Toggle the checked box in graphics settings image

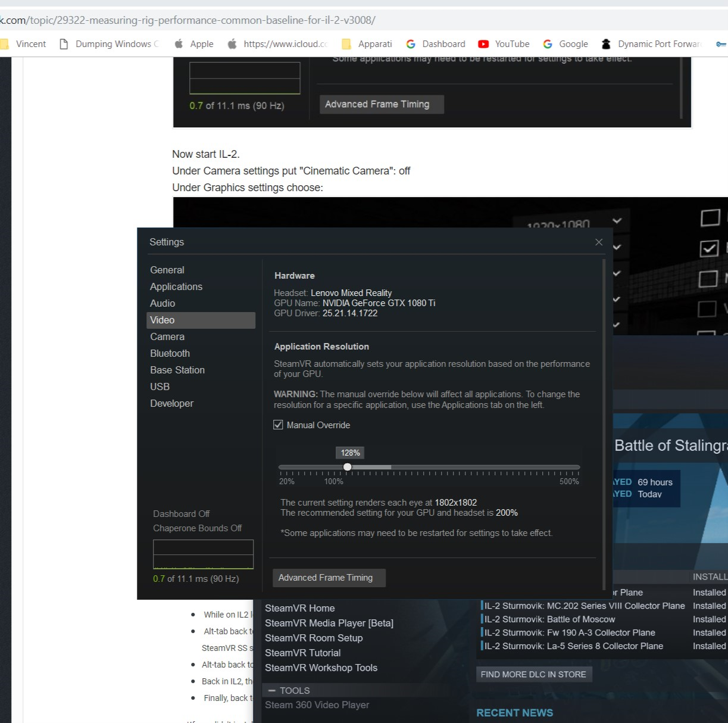point(709,248)
